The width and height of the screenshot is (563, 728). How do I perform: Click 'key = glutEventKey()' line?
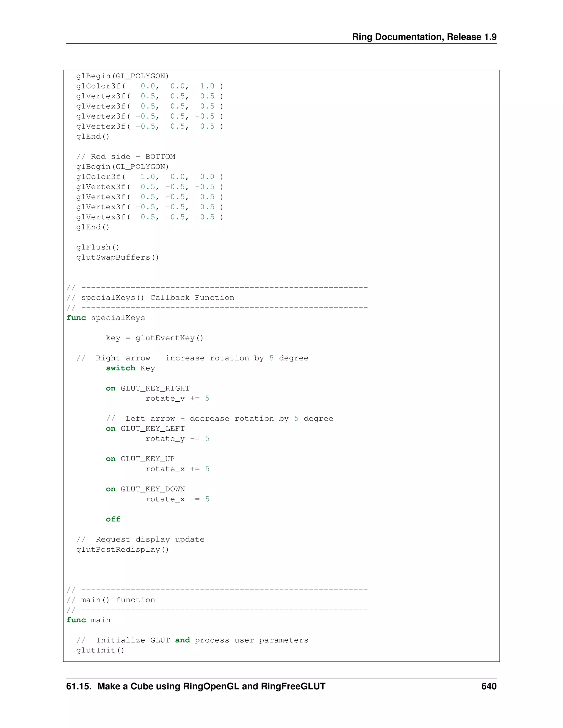[x=154, y=338]
